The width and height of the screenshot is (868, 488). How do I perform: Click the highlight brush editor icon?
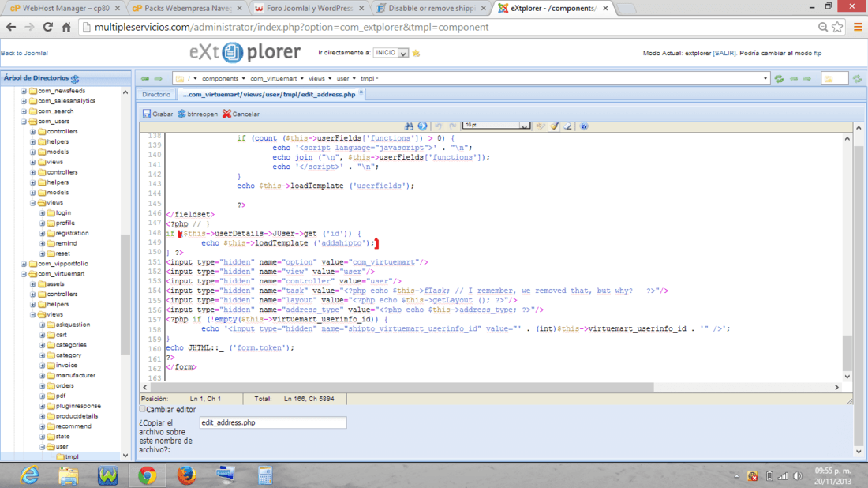click(x=554, y=126)
